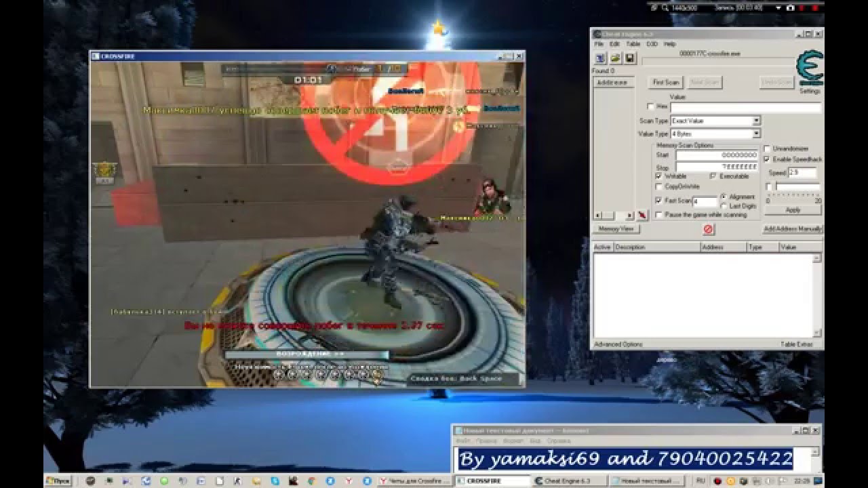The height and width of the screenshot is (488, 868).
Task: Click the found list left scroll arrow
Action: click(x=597, y=216)
